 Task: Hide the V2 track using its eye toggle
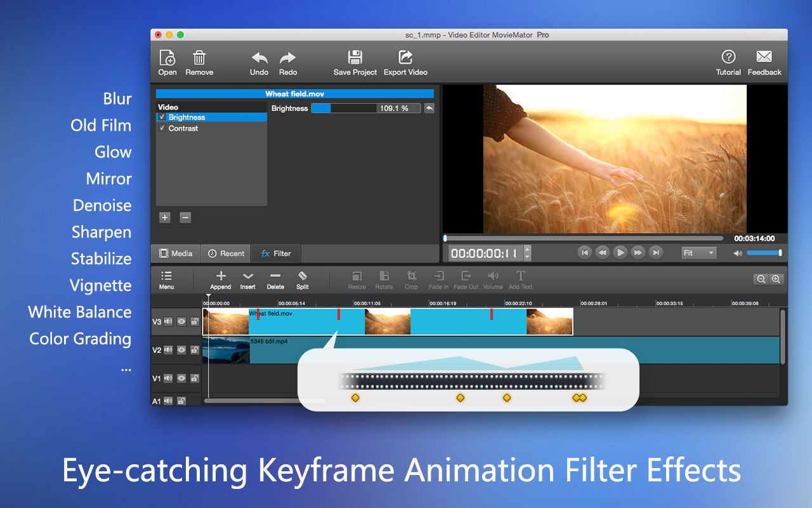pos(181,350)
